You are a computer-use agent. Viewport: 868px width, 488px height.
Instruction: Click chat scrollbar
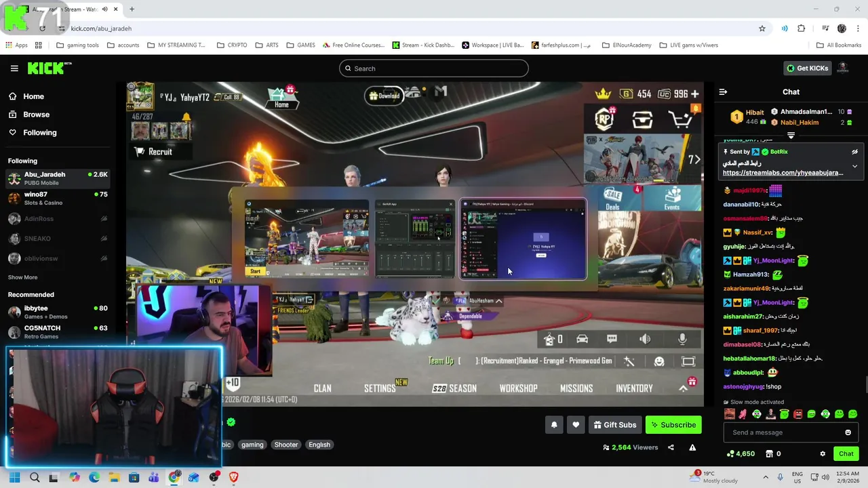(865, 385)
